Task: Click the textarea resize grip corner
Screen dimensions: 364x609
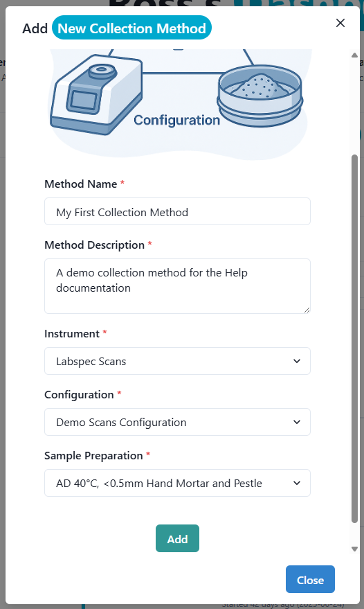Action: pyautogui.click(x=307, y=310)
